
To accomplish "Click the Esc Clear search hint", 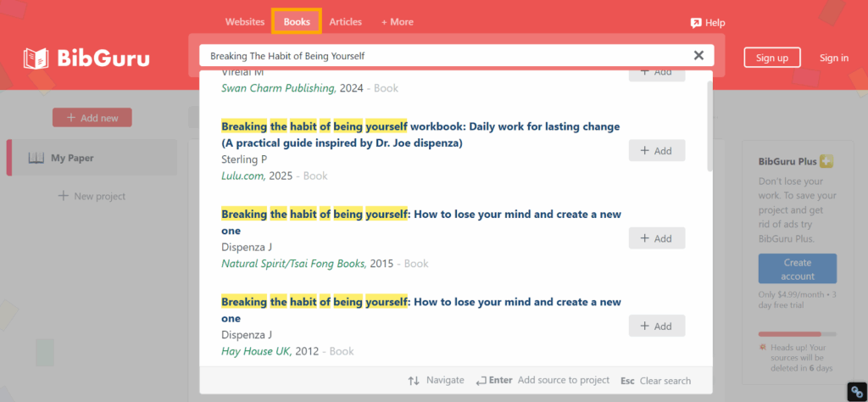I will click(x=655, y=381).
